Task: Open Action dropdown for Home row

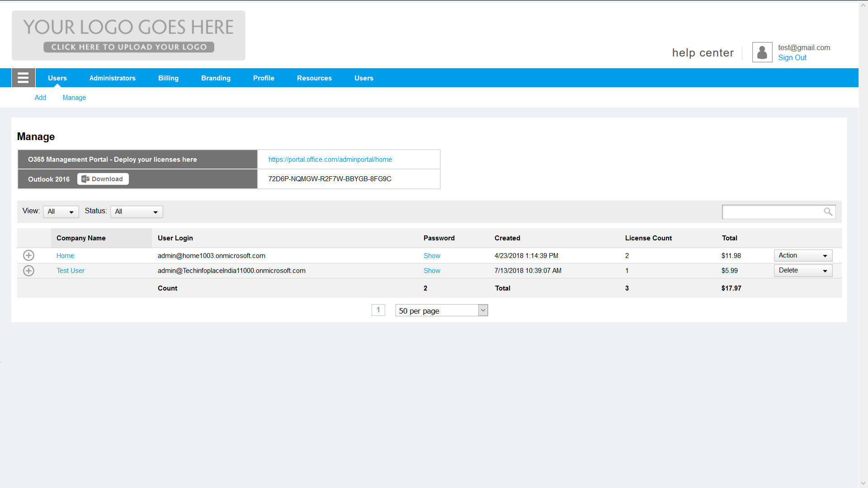Action: [803, 256]
